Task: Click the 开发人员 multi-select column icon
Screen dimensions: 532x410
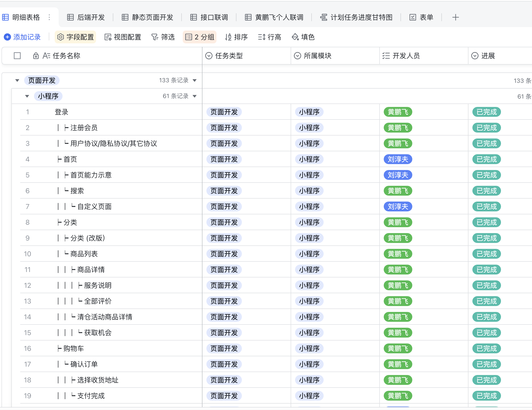Action: click(386, 56)
